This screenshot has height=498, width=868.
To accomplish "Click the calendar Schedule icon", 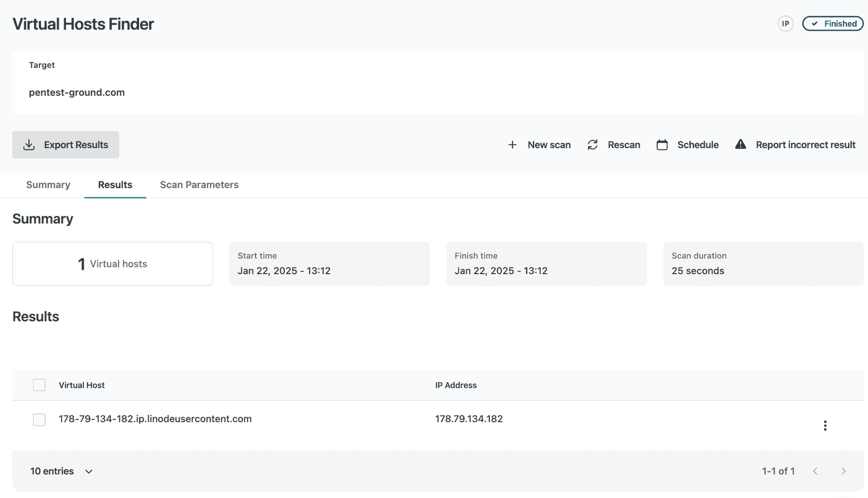I will coord(662,145).
